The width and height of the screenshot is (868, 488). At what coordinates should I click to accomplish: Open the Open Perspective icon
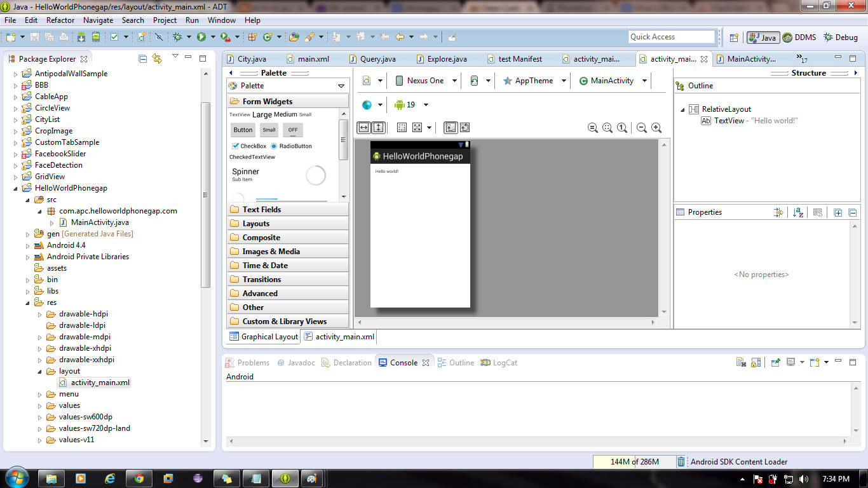click(x=734, y=37)
